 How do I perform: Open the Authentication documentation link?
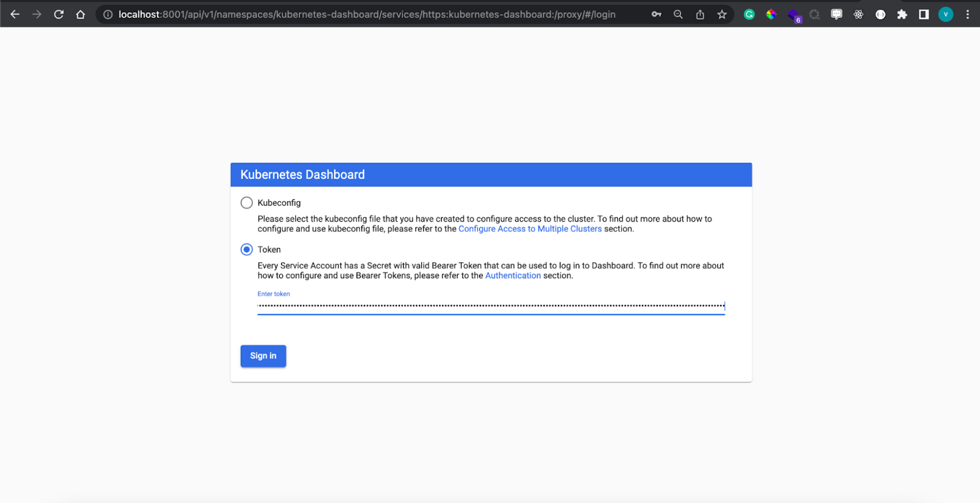[513, 276]
